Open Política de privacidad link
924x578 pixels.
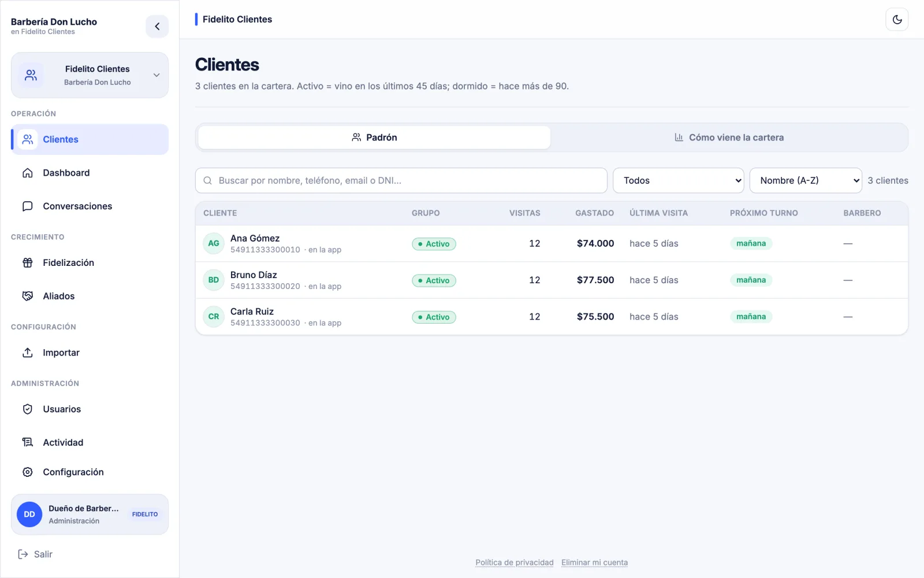pos(515,562)
